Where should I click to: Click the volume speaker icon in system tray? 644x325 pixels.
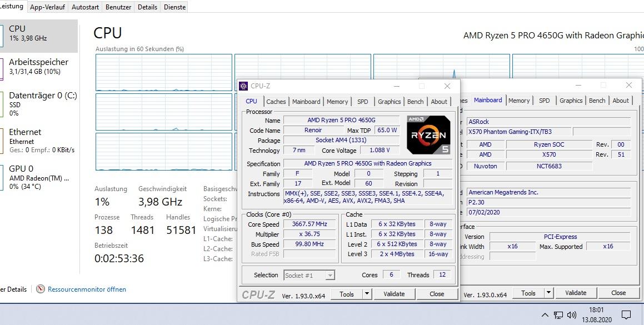point(571,315)
